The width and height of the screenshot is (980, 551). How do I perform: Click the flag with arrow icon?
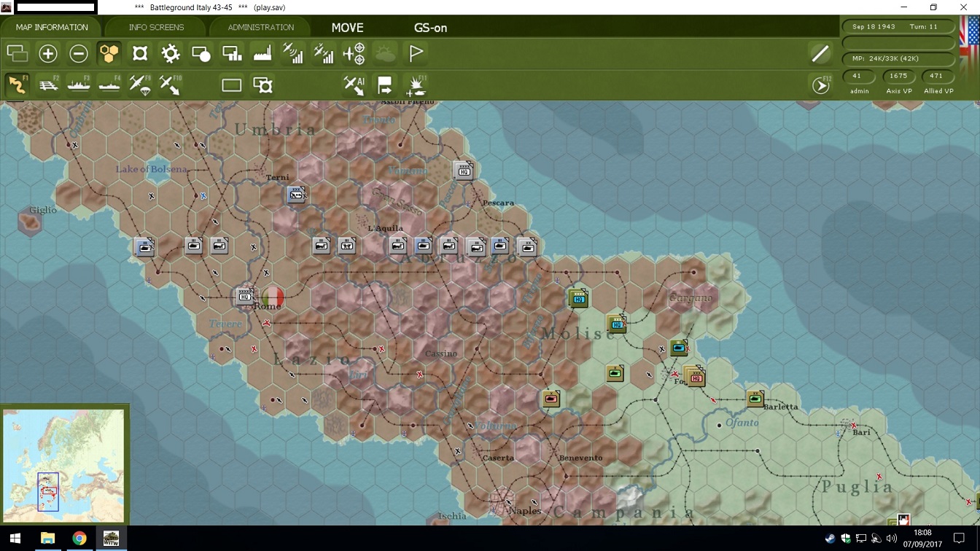[385, 85]
